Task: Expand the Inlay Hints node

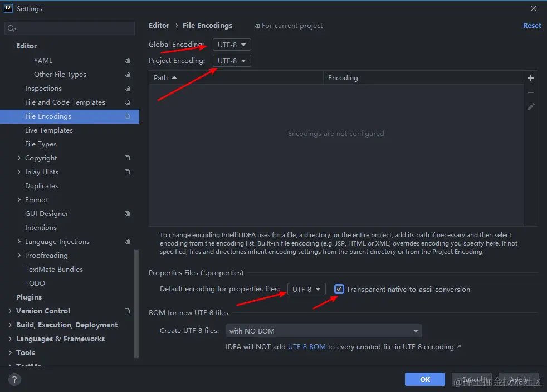Action: [19, 172]
